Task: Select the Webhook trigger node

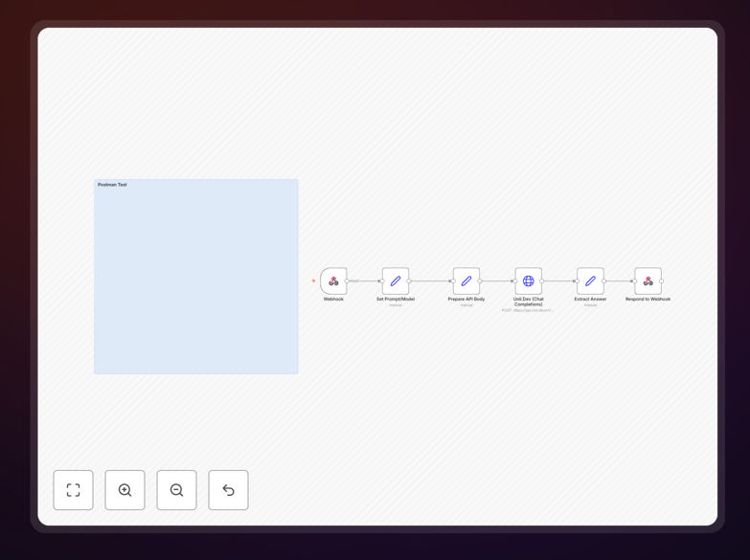Action: tap(333, 280)
